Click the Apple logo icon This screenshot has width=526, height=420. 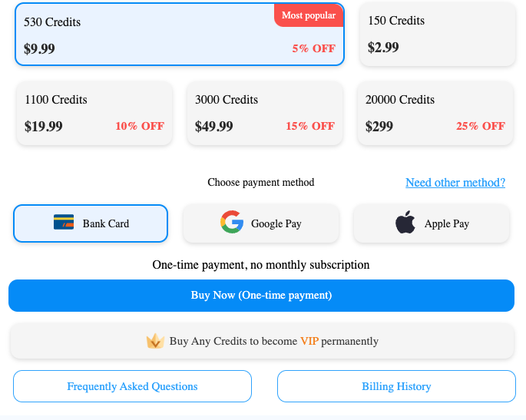pyautogui.click(x=405, y=222)
